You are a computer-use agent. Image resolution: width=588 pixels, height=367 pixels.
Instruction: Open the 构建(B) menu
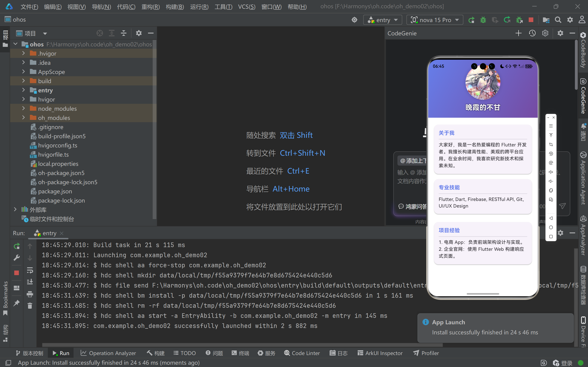point(175,7)
